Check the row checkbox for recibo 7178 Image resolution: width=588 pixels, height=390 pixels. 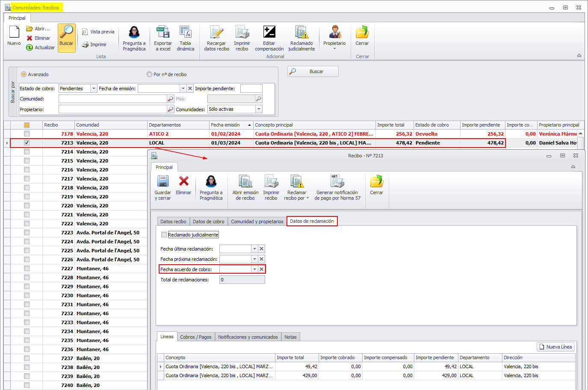point(27,134)
